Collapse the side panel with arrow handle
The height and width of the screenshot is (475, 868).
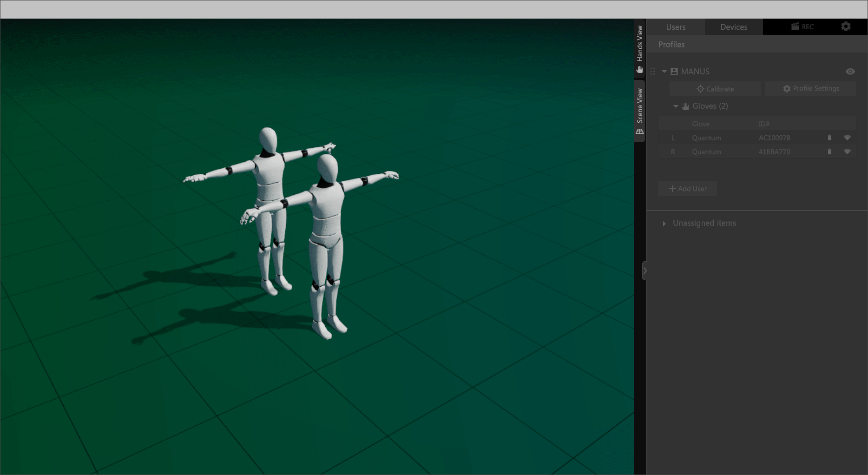coord(644,270)
